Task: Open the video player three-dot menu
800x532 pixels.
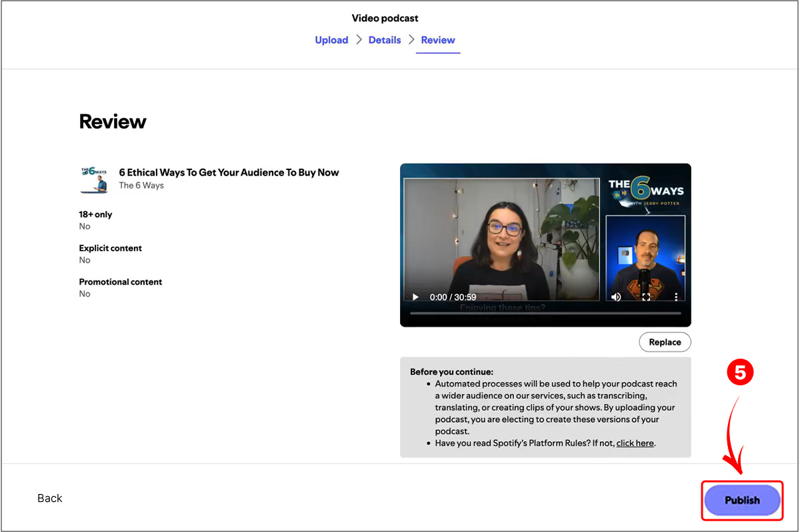Action: pos(676,297)
